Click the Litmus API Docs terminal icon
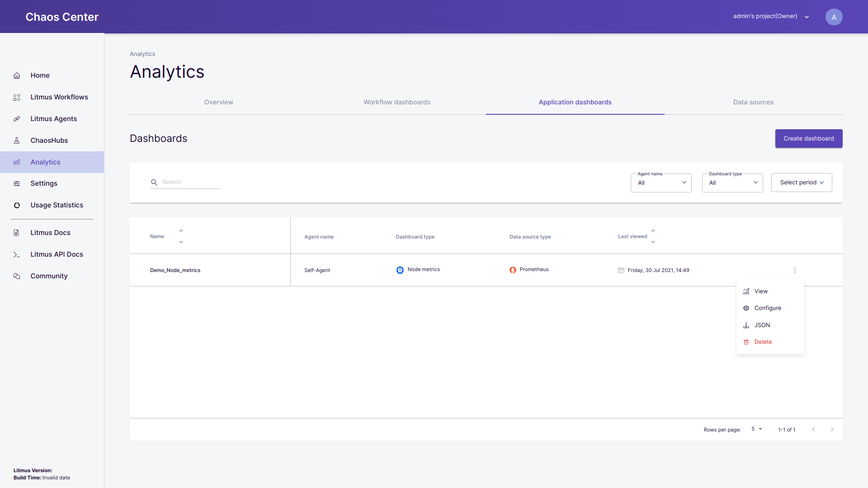Image resolution: width=868 pixels, height=488 pixels. coord(17,254)
